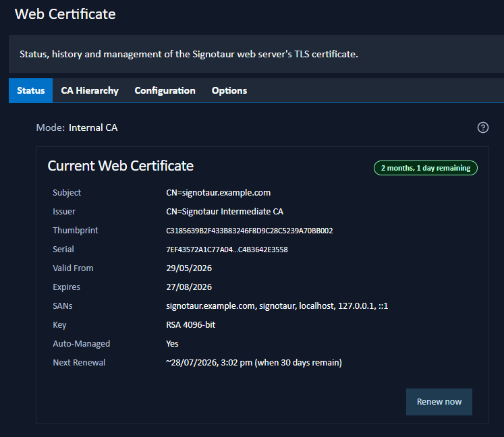Viewport: 504px width, 437px height.
Task: Click the SANs list value
Action: point(277,306)
